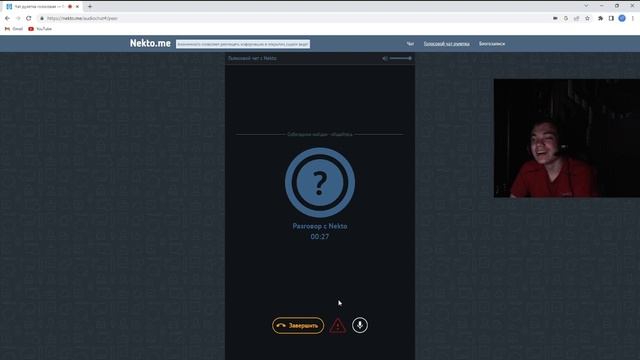Viewport: 640px width, 360px height.
Task: Click the status line above the avatar
Action: pos(320,134)
